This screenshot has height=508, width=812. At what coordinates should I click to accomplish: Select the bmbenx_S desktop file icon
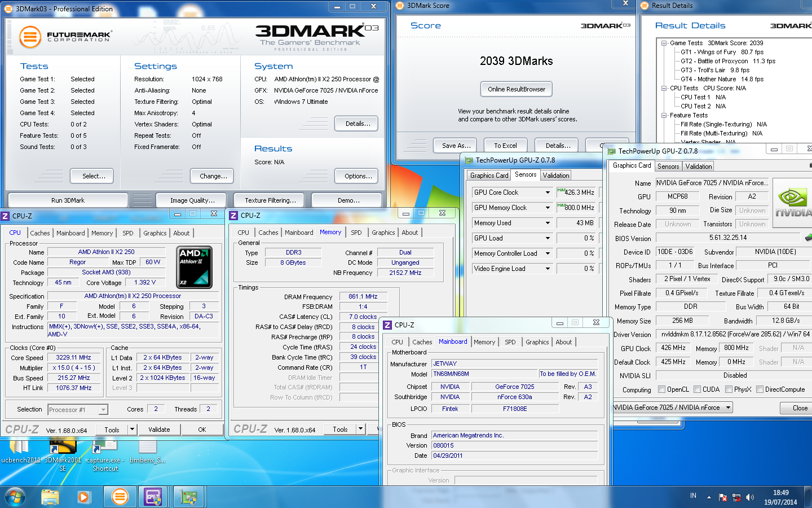147,452
